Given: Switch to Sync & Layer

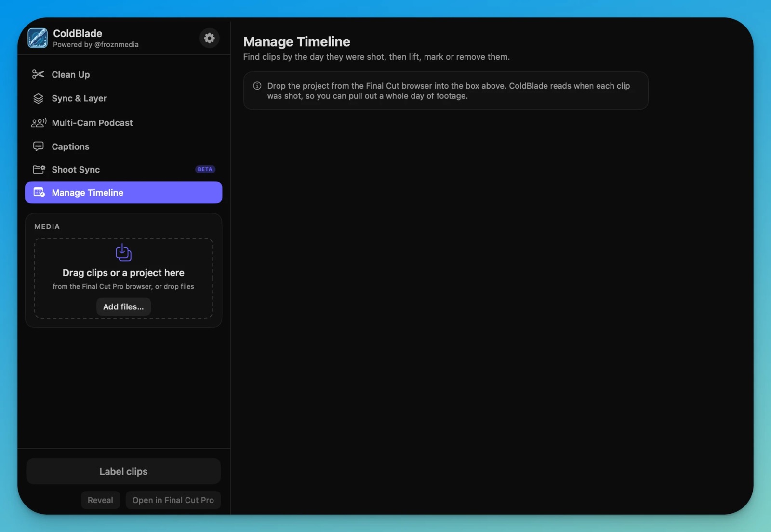Looking at the screenshot, I should pos(123,98).
